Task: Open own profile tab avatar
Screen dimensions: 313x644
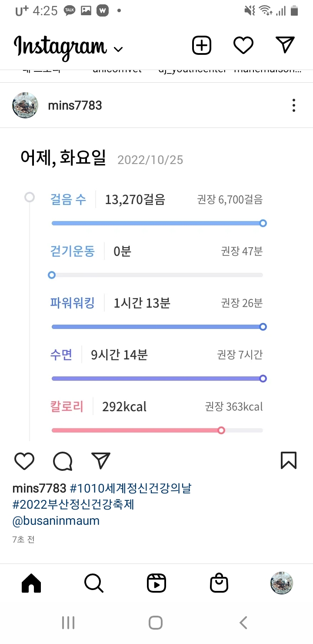Action: coord(282,583)
